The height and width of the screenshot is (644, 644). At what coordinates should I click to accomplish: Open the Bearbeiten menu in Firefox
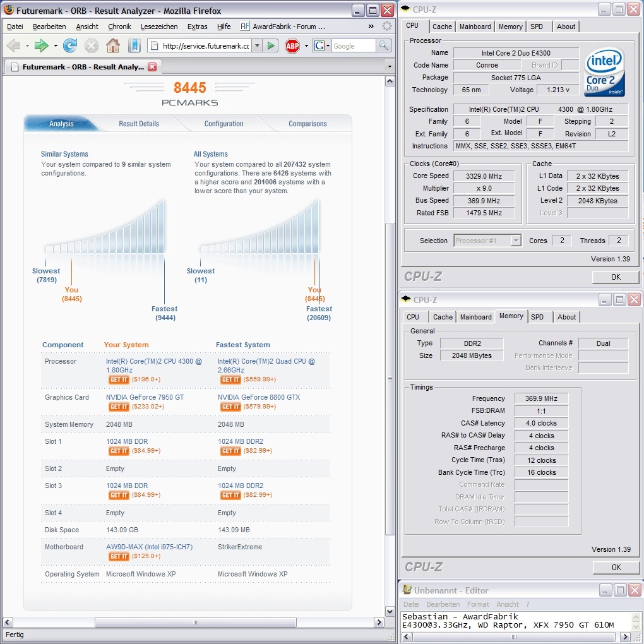point(49,27)
